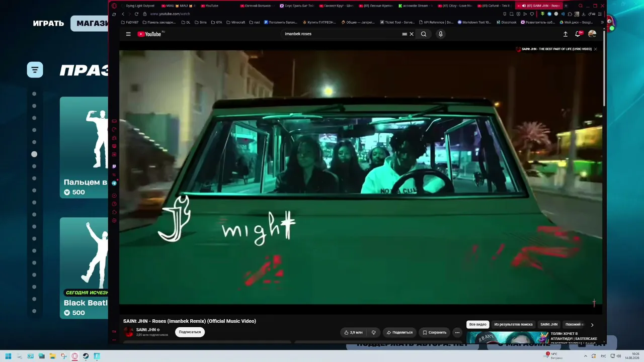The width and height of the screenshot is (644, 362).
Task: Open the rust bookmarks folder
Action: [255, 22]
